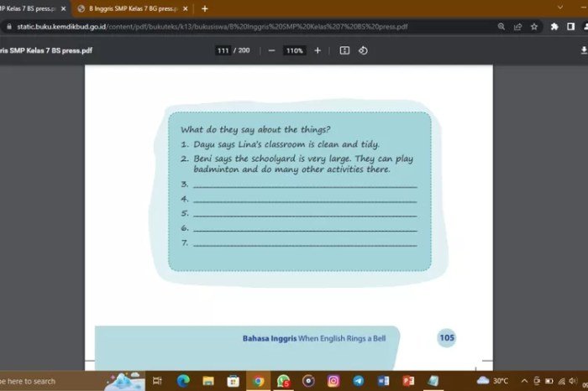The height and width of the screenshot is (391, 588).
Task: Click the PDF page number field 111
Action: (223, 50)
